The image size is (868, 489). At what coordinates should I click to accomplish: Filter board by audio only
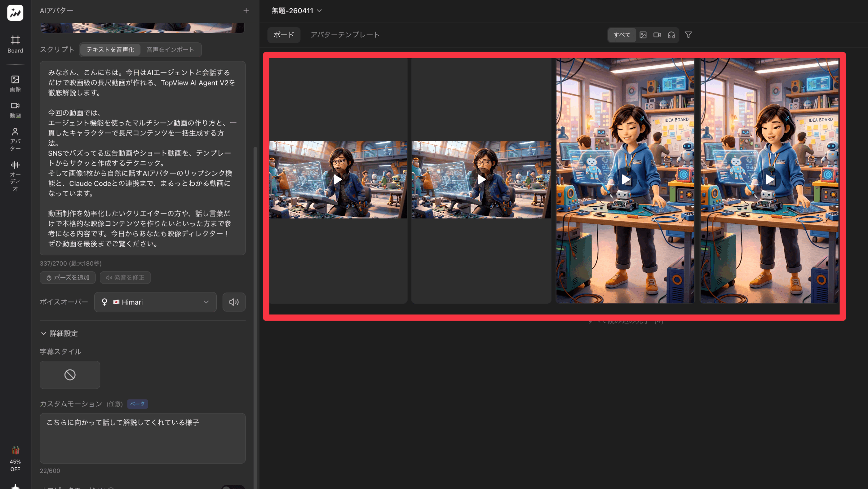(x=671, y=35)
